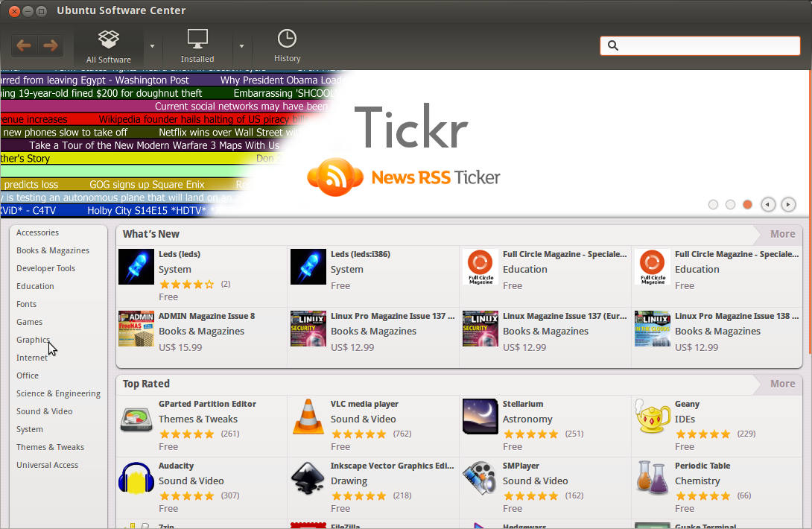Click the Geany title text
Viewport: 812px width, 529px height.
[687, 404]
